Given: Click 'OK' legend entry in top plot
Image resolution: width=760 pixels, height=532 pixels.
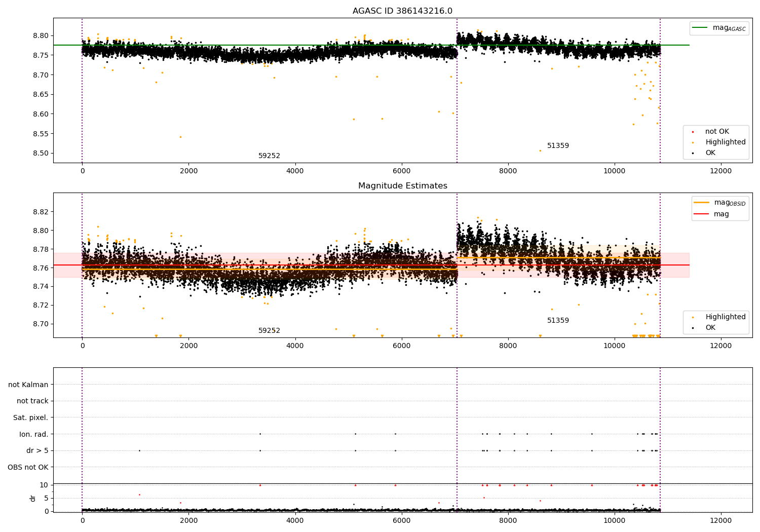Looking at the screenshot, I should point(710,153).
